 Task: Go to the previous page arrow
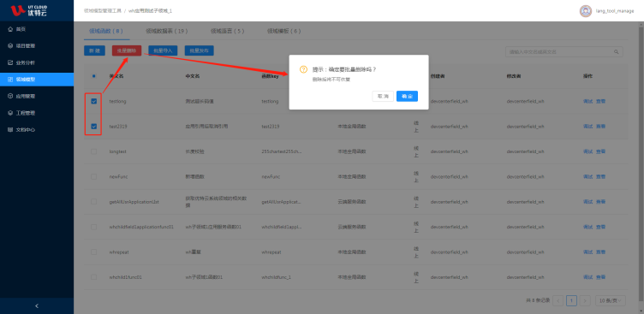558,300
